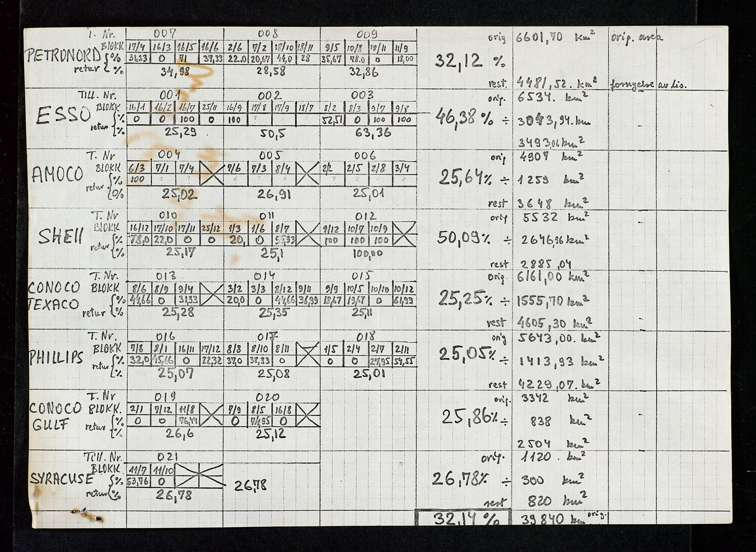Select license number 008 heading
The height and width of the screenshot is (552, 756).
[x=268, y=34]
